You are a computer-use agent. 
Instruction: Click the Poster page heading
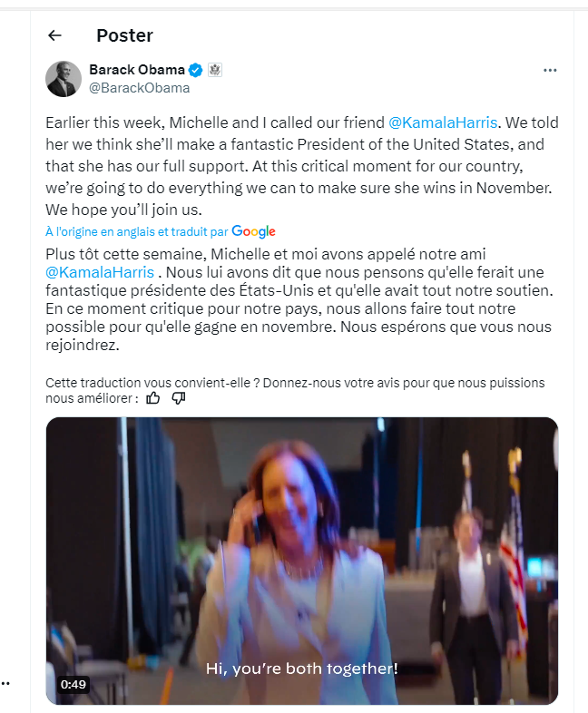pos(124,35)
